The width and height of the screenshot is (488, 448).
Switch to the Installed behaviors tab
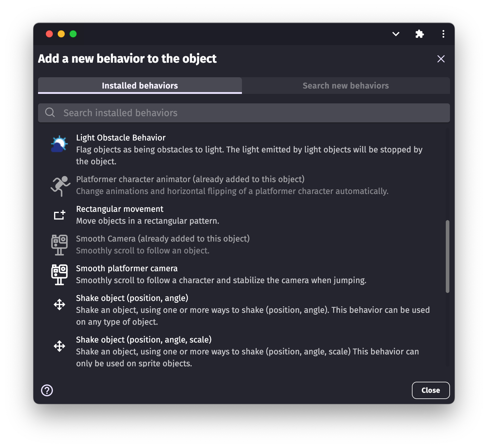pos(140,86)
